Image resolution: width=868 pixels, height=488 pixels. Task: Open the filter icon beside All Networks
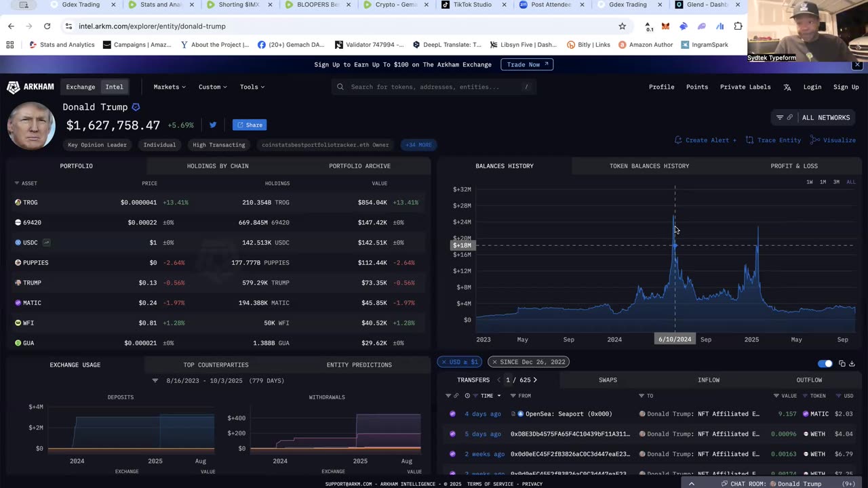pos(780,117)
